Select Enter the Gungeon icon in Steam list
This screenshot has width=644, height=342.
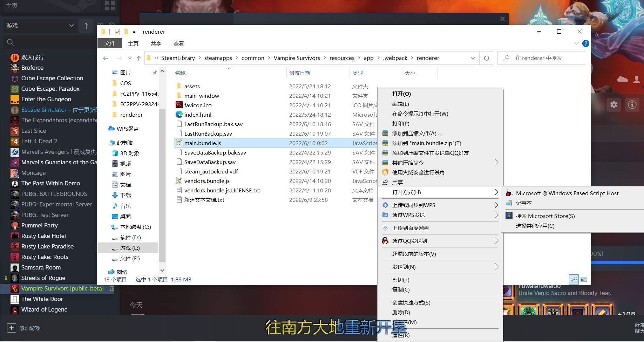15,99
